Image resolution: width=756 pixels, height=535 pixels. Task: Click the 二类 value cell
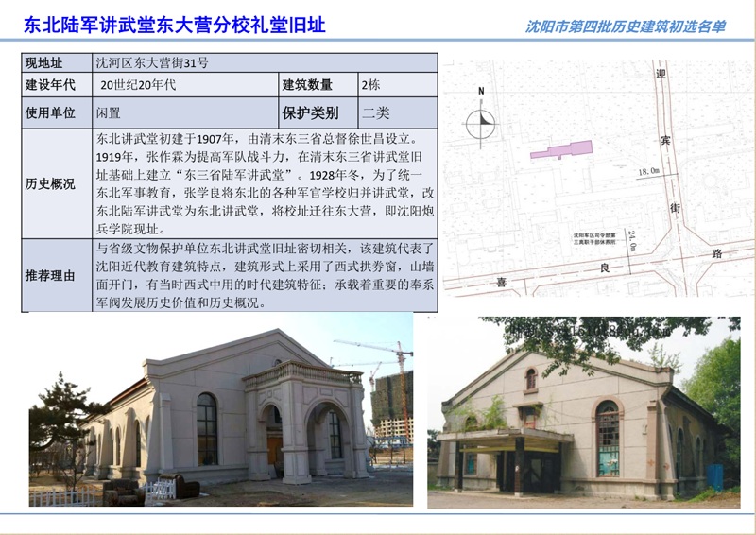[397, 112]
